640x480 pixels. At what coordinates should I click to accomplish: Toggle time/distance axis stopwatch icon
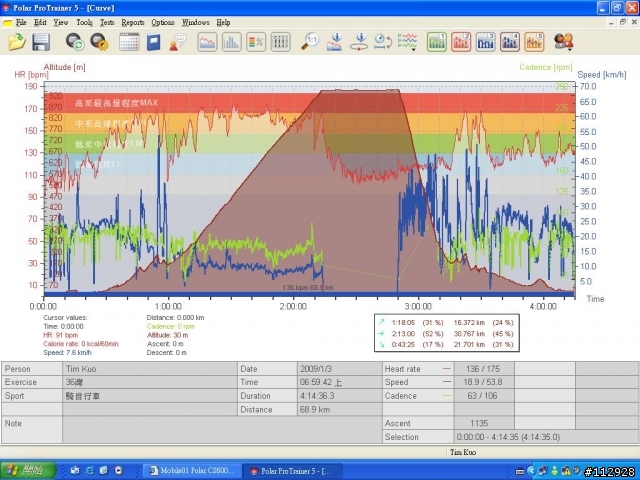pyautogui.click(x=383, y=42)
